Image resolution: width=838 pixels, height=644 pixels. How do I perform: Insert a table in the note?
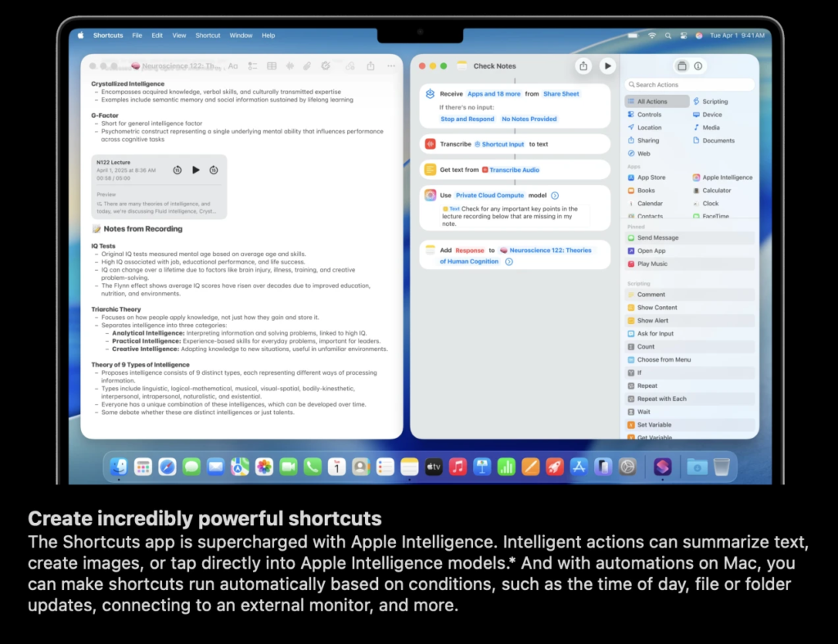click(x=271, y=65)
